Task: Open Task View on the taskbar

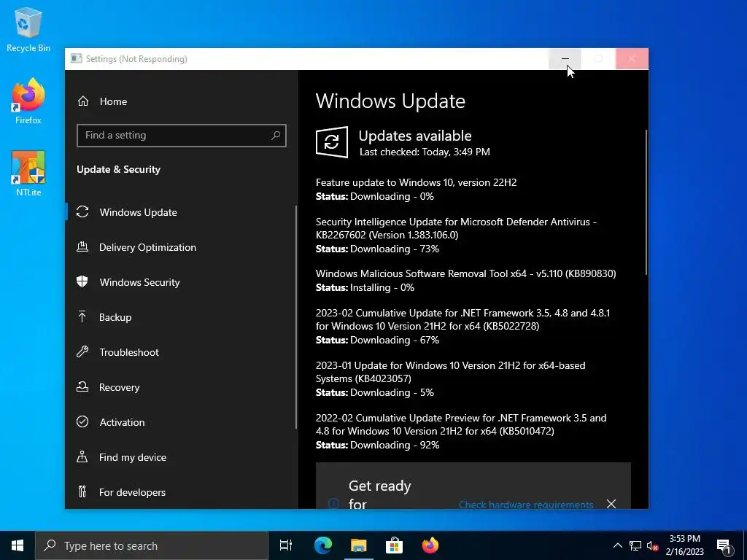Action: click(286, 545)
